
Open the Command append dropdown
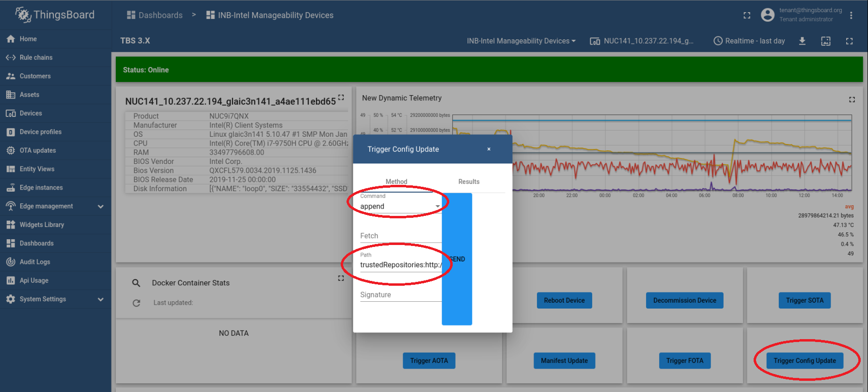coord(400,206)
